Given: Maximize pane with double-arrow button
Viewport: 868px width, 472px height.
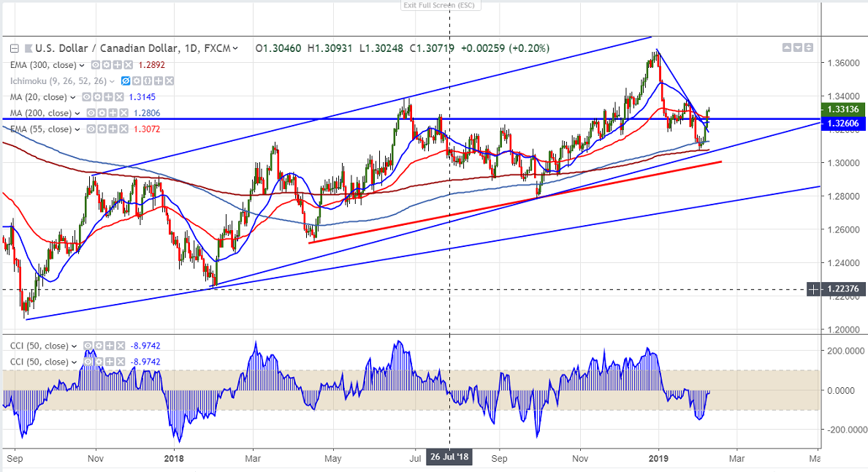Looking at the screenshot, I should (x=809, y=48).
